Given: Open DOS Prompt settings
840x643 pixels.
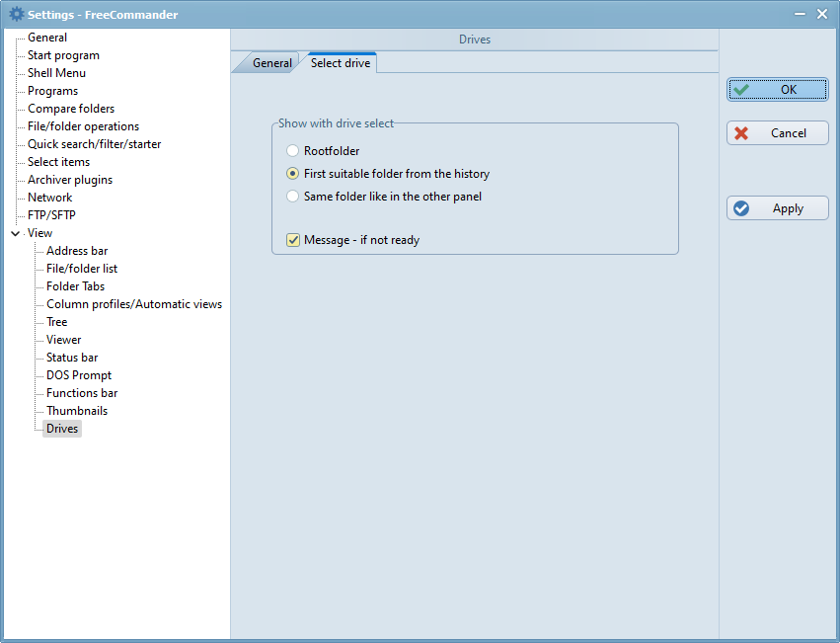Looking at the screenshot, I should (79, 375).
